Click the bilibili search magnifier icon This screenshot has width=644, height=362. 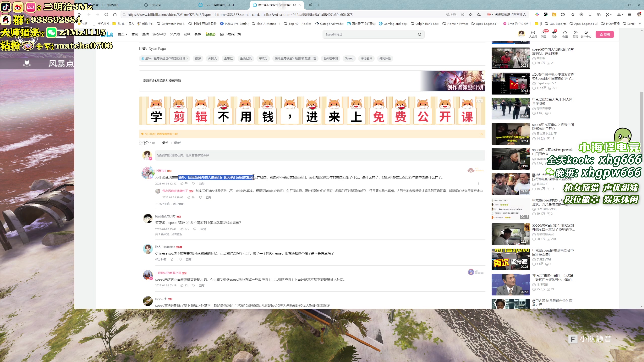(420, 35)
